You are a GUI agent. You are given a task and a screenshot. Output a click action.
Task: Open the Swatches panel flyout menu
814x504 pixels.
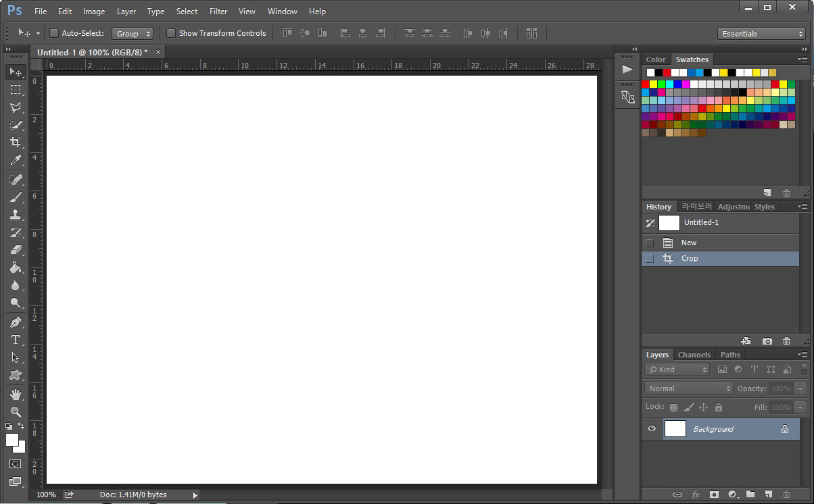(803, 59)
